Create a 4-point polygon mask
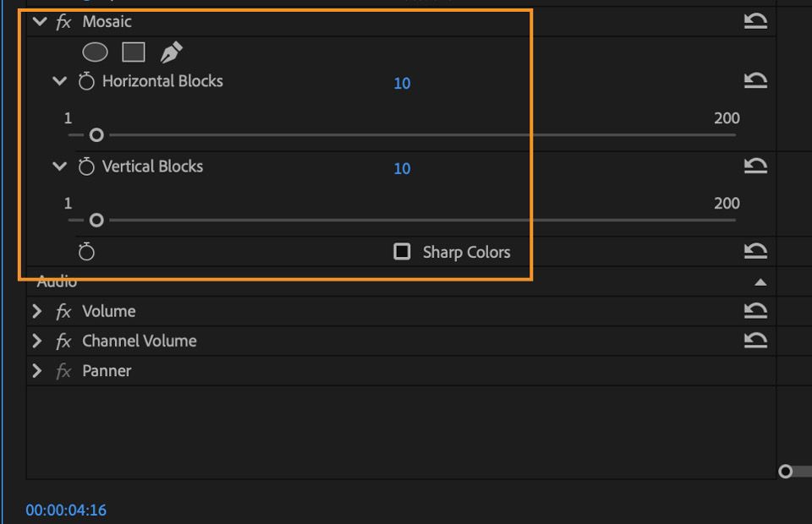 [134, 52]
